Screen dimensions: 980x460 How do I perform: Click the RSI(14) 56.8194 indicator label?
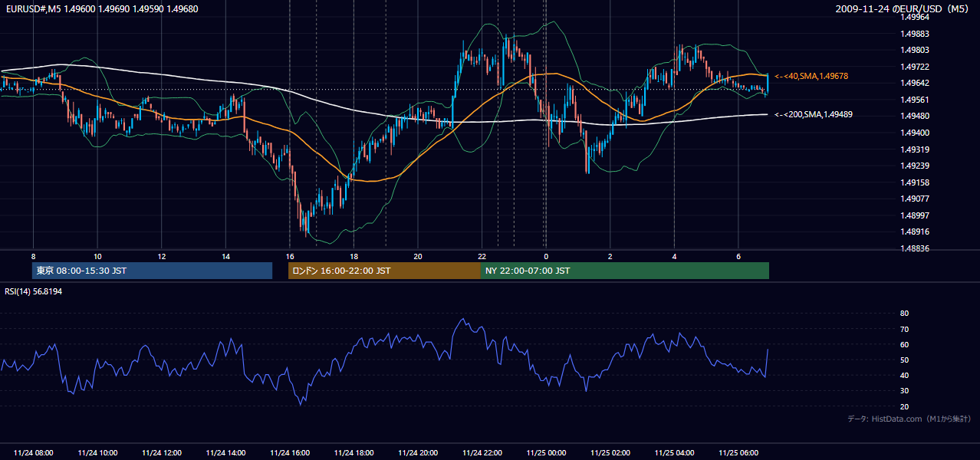pos(33,291)
